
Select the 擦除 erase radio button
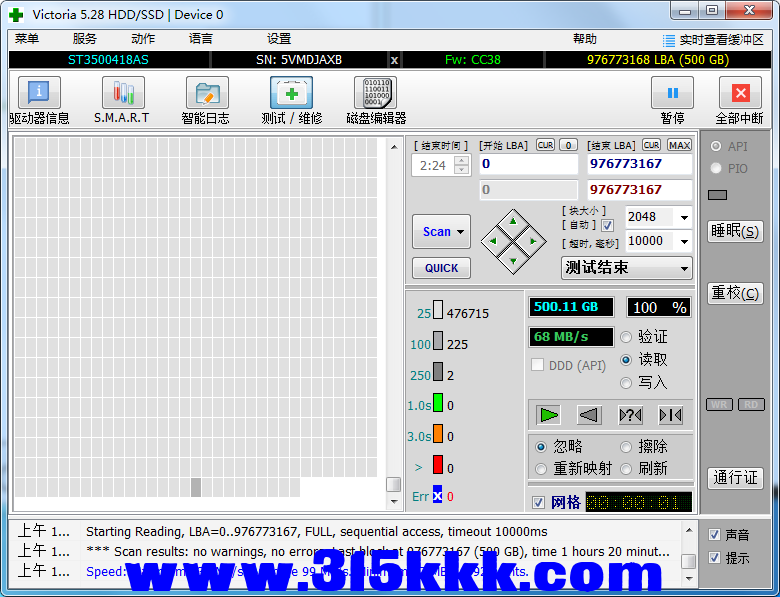coord(626,447)
